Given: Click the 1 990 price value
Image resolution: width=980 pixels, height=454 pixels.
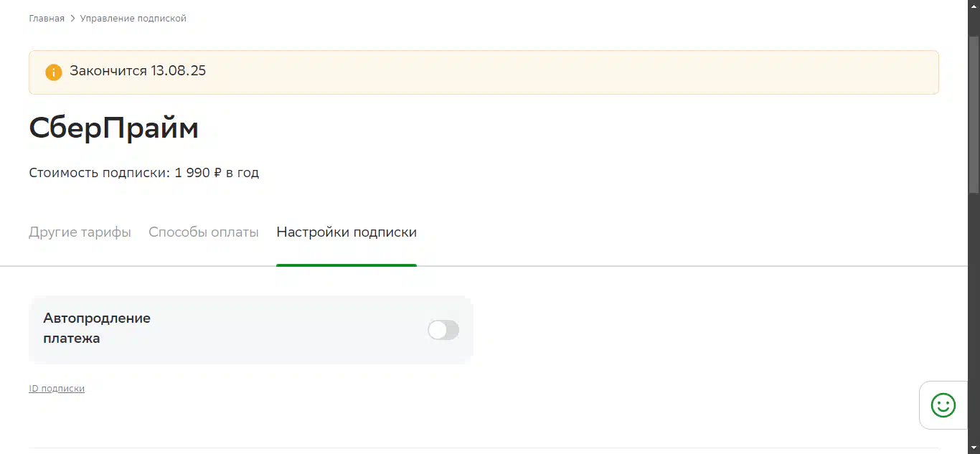Looking at the screenshot, I should tap(192, 173).
